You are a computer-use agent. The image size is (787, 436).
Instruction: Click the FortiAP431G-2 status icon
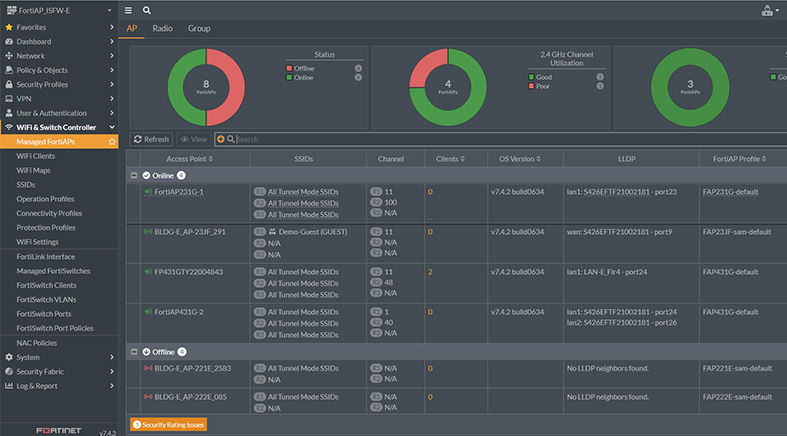[x=148, y=312]
